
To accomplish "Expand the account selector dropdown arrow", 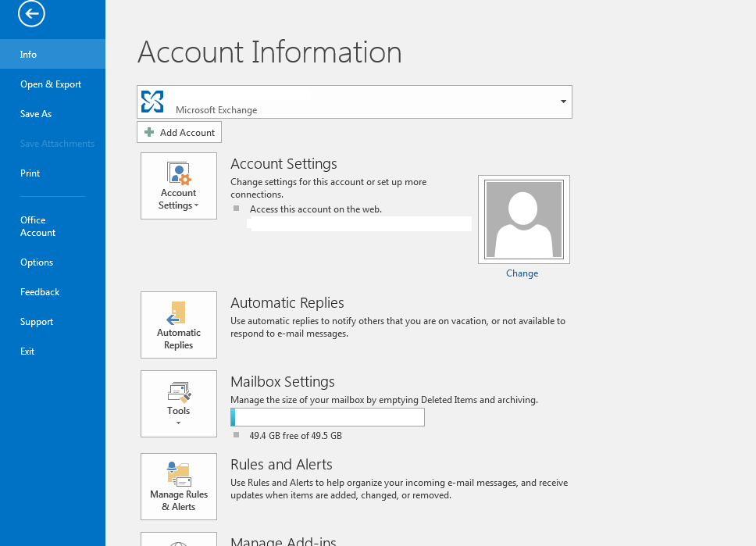I will click(563, 102).
